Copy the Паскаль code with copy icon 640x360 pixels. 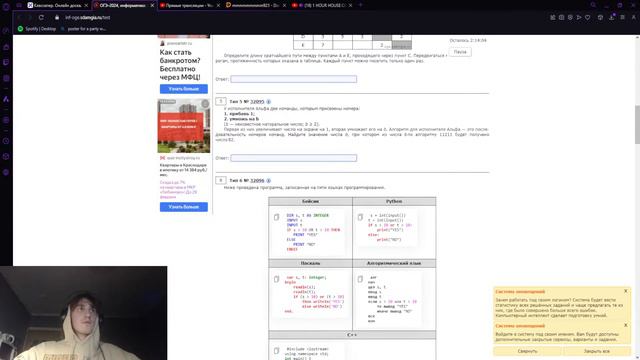point(276,279)
